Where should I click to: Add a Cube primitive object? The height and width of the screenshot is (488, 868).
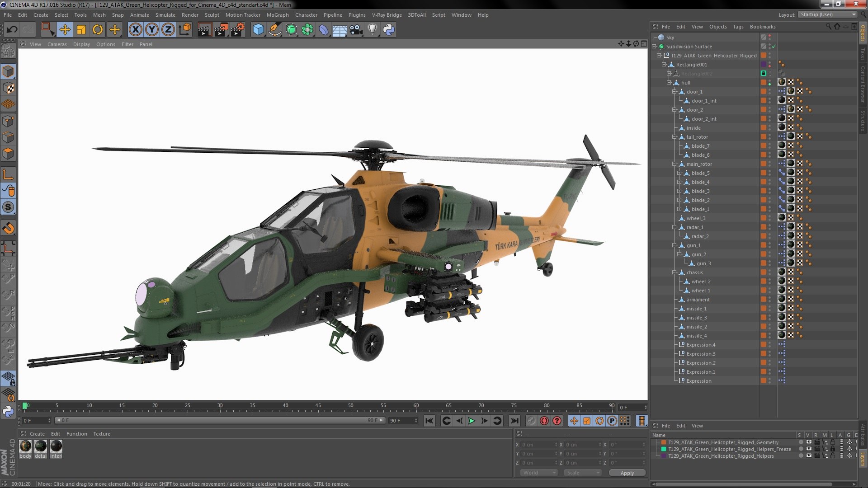(258, 30)
